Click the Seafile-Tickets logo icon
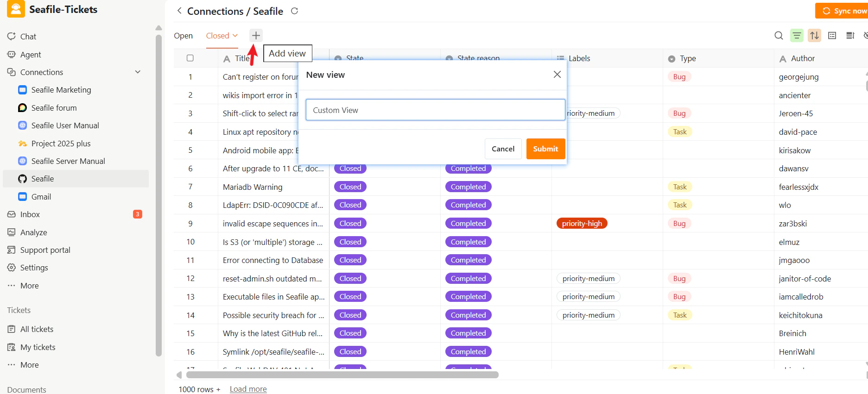868x394 pixels. pyautogui.click(x=16, y=9)
